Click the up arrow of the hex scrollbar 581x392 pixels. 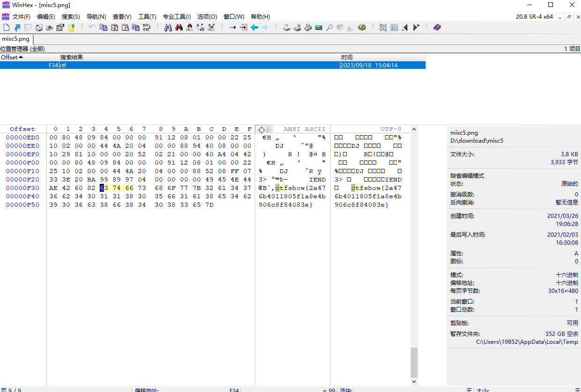click(414, 129)
